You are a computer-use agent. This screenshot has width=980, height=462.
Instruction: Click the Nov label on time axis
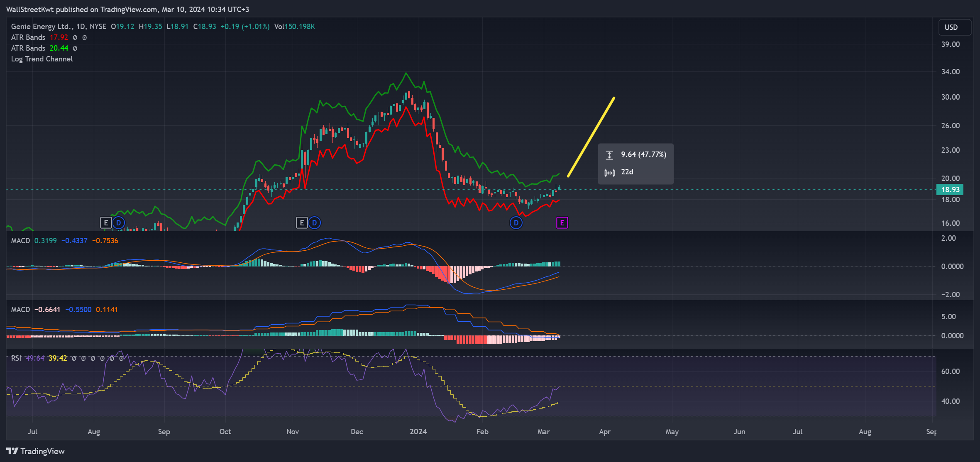pyautogui.click(x=293, y=432)
